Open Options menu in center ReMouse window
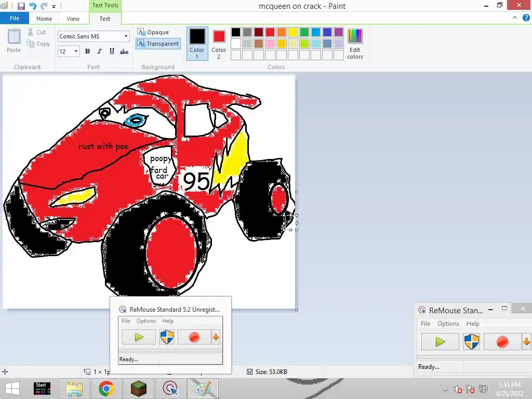 coord(146,321)
